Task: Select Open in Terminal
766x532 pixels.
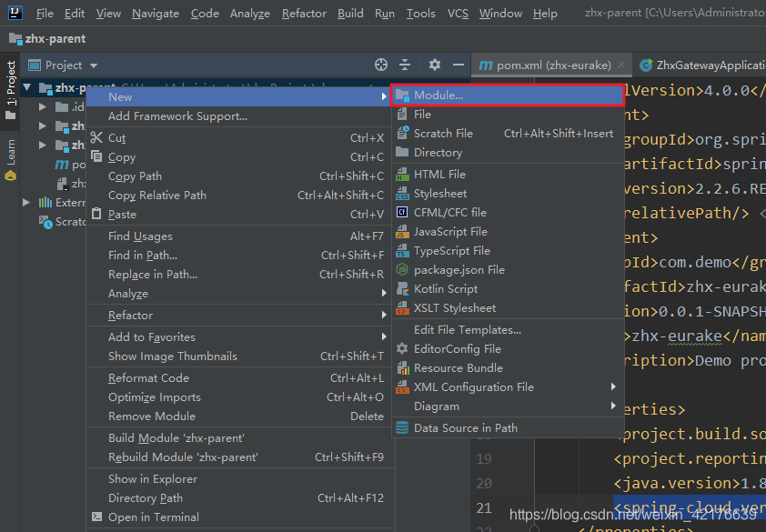Action: tap(239, 517)
